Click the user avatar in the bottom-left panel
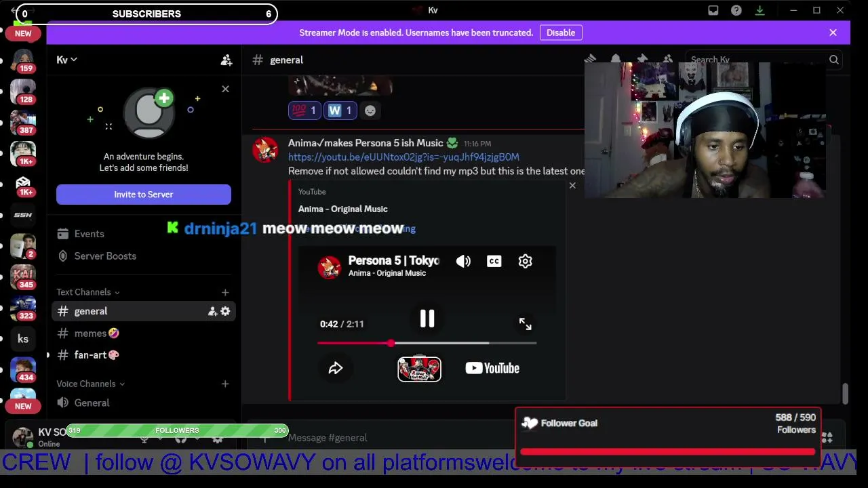 coord(22,437)
